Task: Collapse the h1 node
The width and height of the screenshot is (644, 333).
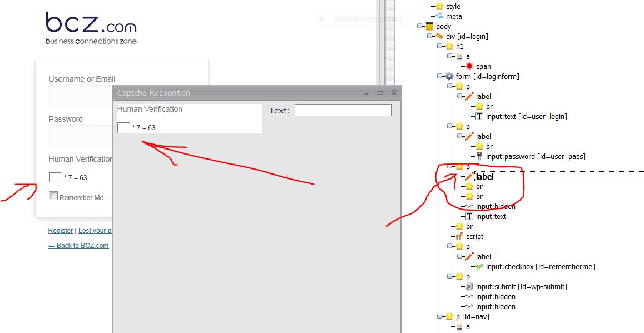Action: click(x=439, y=46)
